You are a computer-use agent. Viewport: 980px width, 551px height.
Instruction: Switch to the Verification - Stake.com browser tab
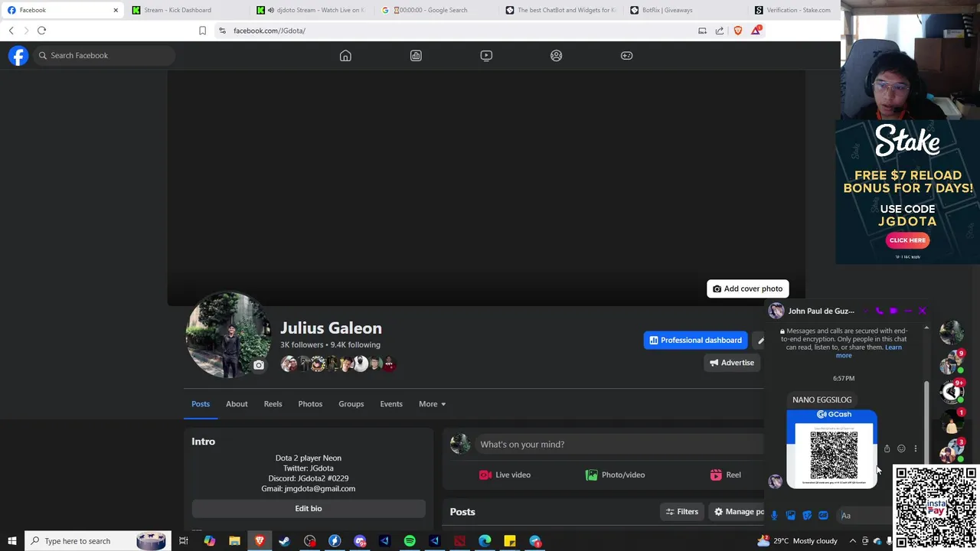[x=795, y=10]
